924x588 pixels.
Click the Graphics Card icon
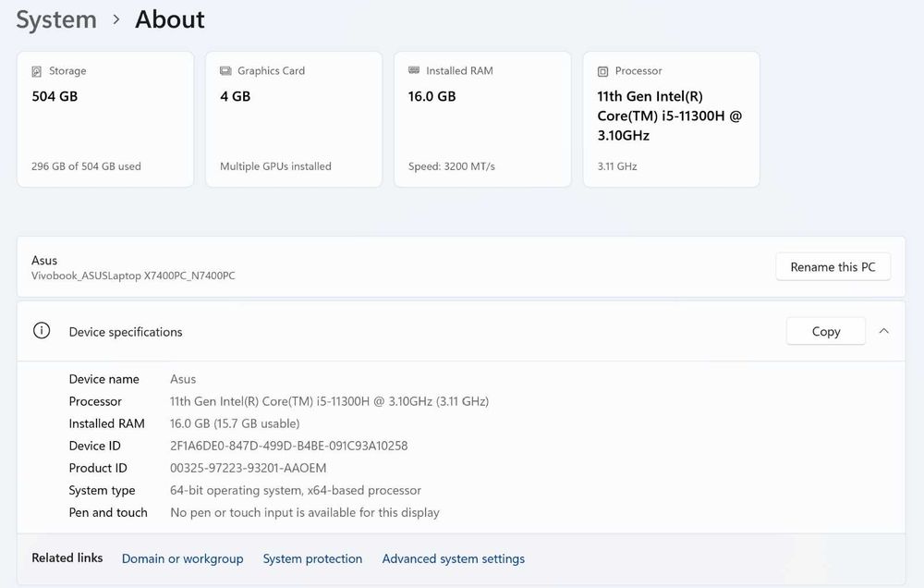225,71
